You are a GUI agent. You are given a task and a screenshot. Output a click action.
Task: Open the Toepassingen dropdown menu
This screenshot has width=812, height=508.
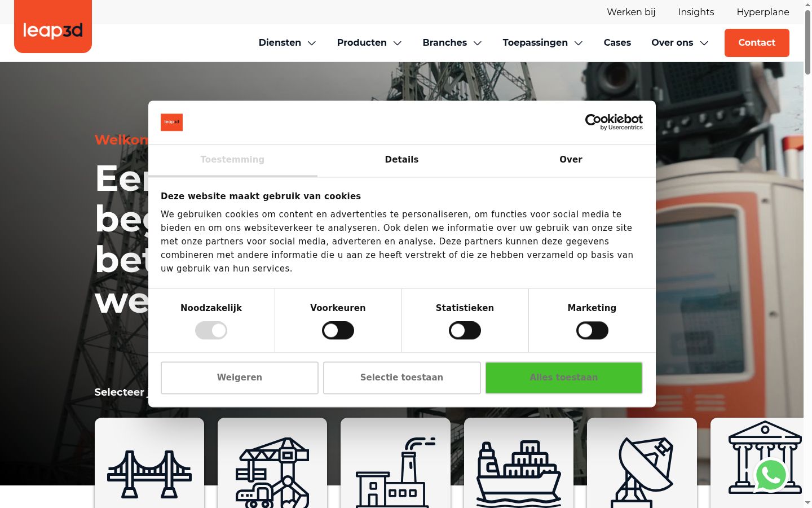pos(542,42)
